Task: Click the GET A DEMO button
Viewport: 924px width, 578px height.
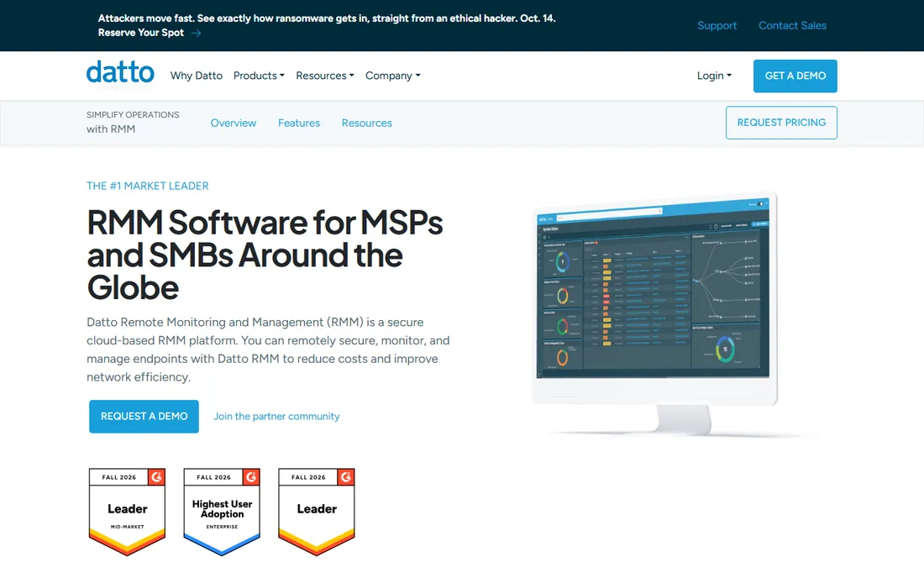Action: 795,76
